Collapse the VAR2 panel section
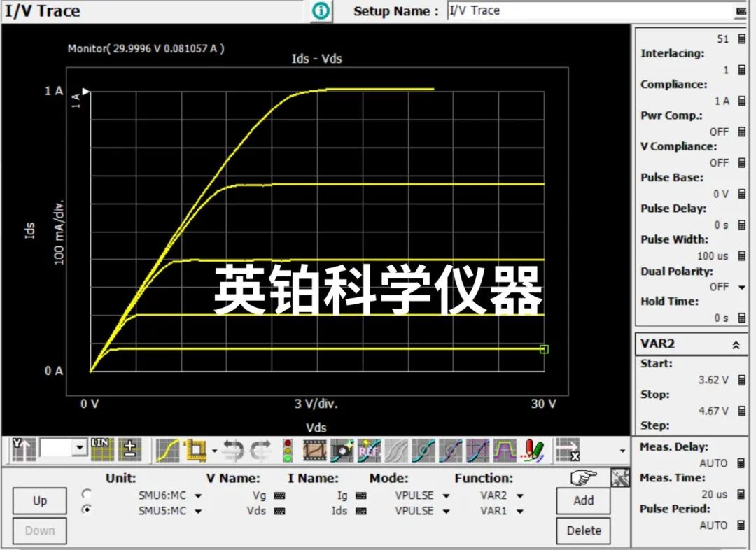Viewport: 756px width, 550px height. (x=736, y=345)
